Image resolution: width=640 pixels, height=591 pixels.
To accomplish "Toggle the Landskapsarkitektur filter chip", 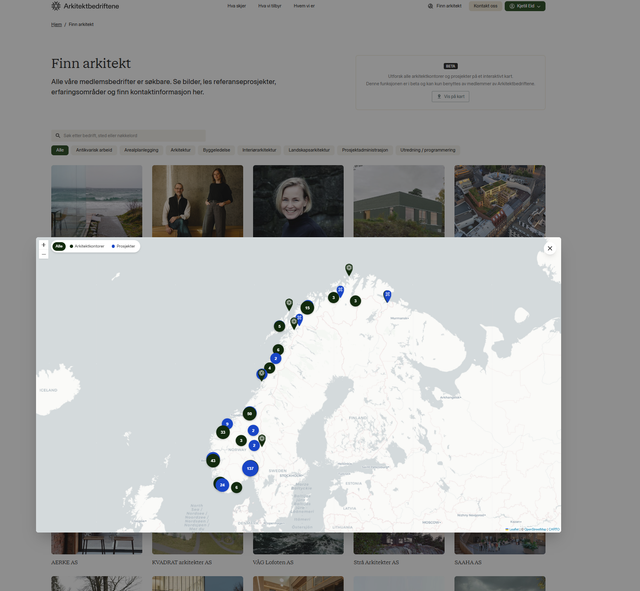I will 309,150.
